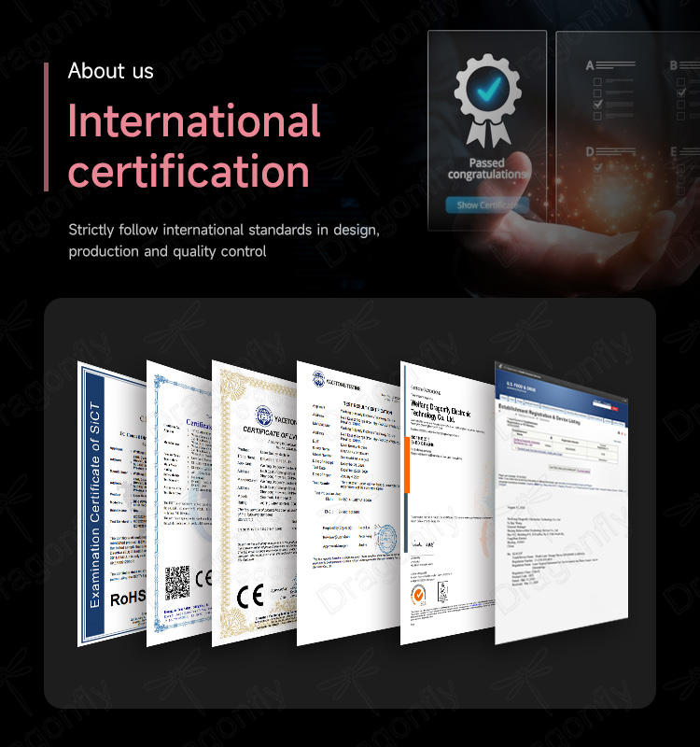The height and width of the screenshot is (747, 700).
Task: Click the Show Certificate button
Action: pyautogui.click(x=486, y=204)
